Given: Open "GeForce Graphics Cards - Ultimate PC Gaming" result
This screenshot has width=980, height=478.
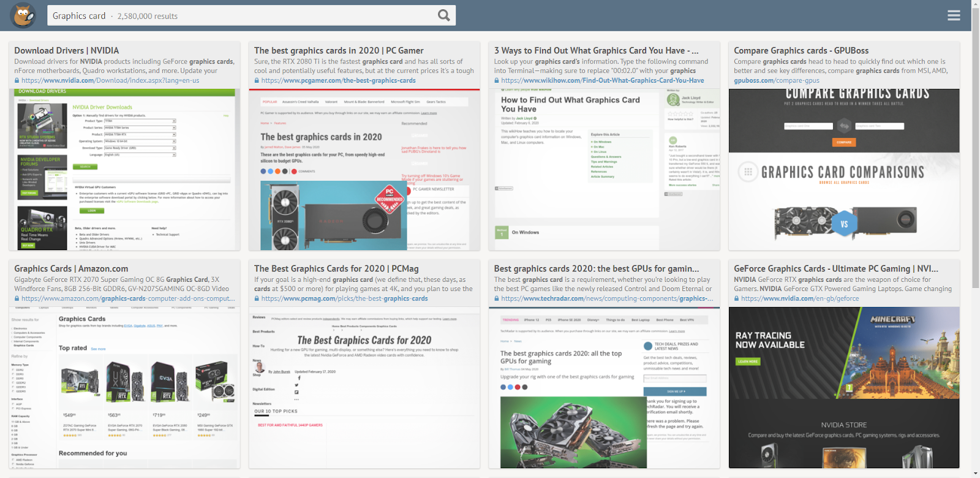Looking at the screenshot, I should 836,268.
